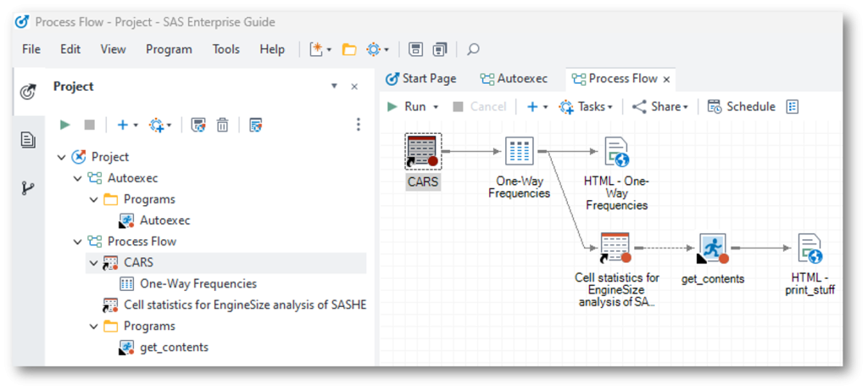Close the Process Flow tab

point(666,80)
